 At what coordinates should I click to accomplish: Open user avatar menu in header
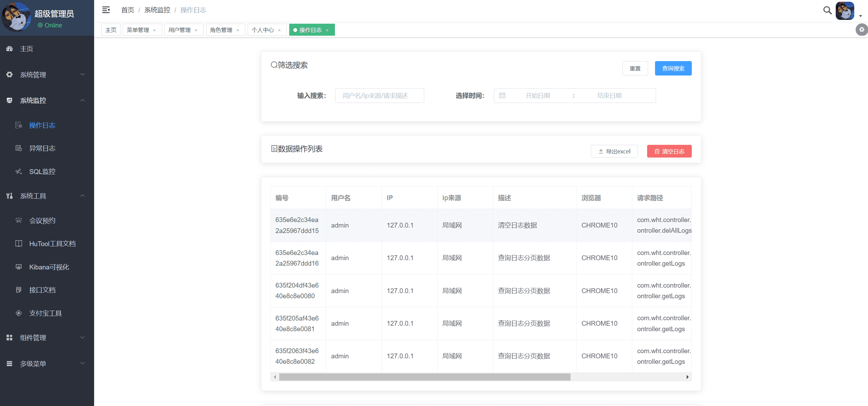pos(845,11)
